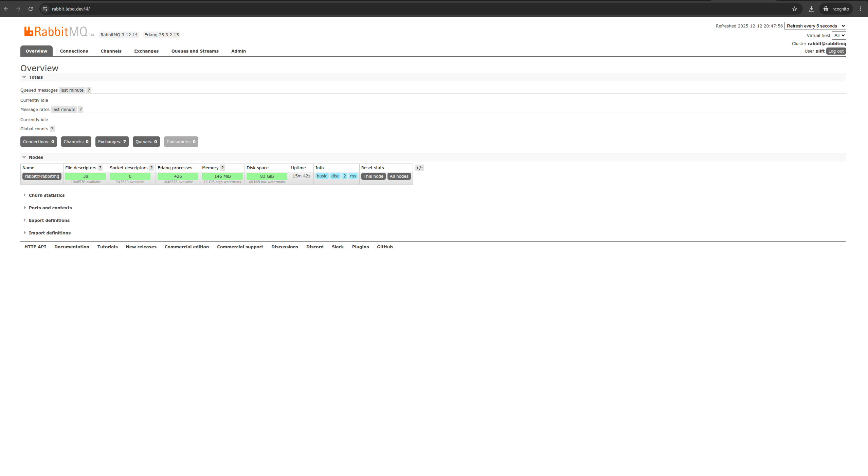Open help for Memory column
868x476 pixels.
(223, 168)
